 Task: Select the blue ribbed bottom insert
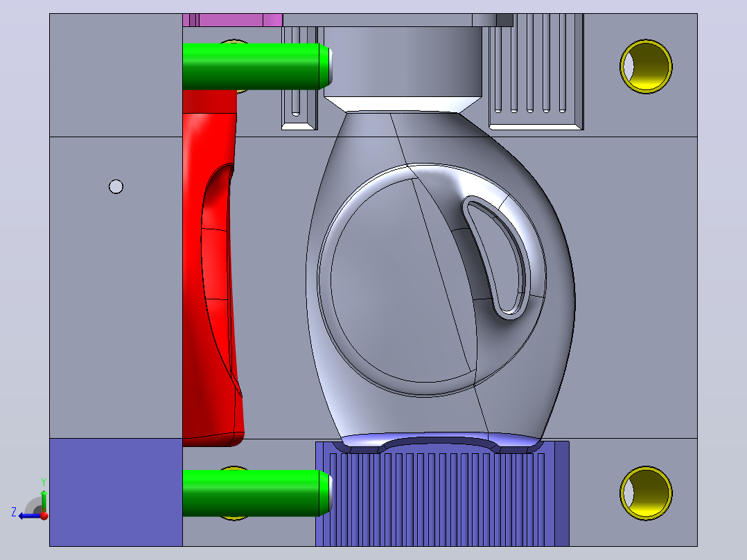point(442,493)
